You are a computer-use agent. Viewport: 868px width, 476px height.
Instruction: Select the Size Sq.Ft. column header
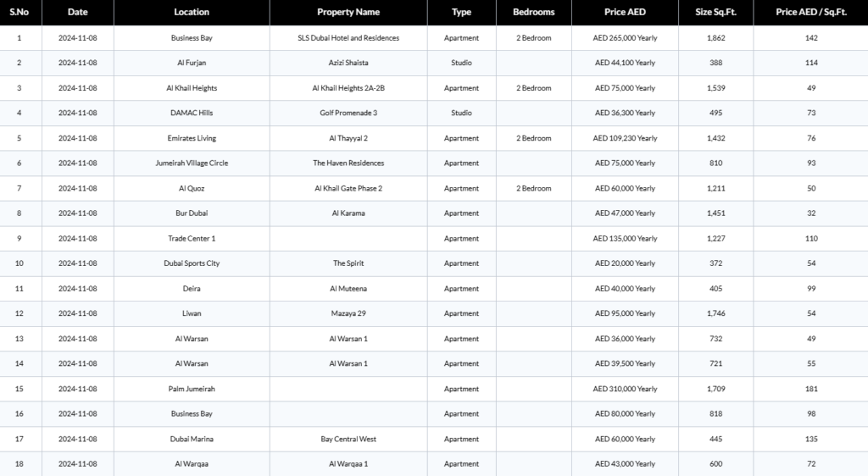(x=715, y=12)
